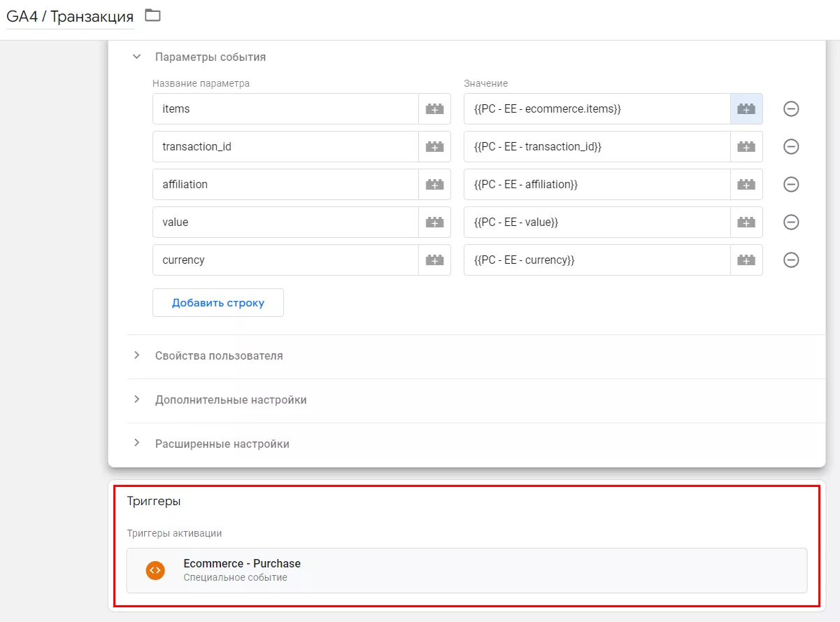Open the Ecommerce - Purchase trigger
This screenshot has height=622, width=840.
pyautogui.click(x=467, y=570)
